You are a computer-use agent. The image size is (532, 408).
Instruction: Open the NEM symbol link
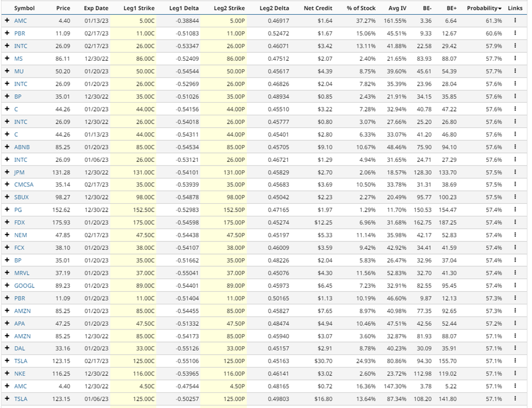coord(20,235)
